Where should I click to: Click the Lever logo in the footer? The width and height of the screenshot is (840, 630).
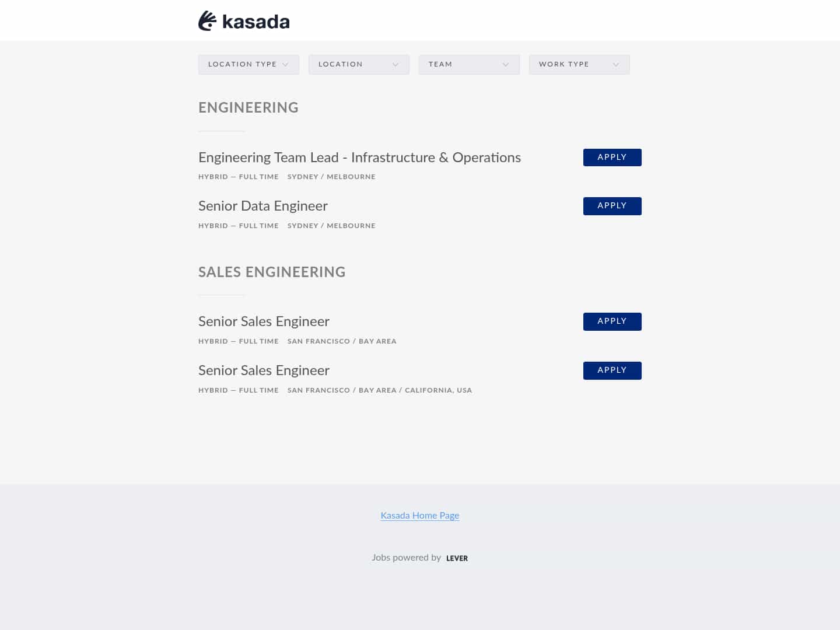(457, 558)
